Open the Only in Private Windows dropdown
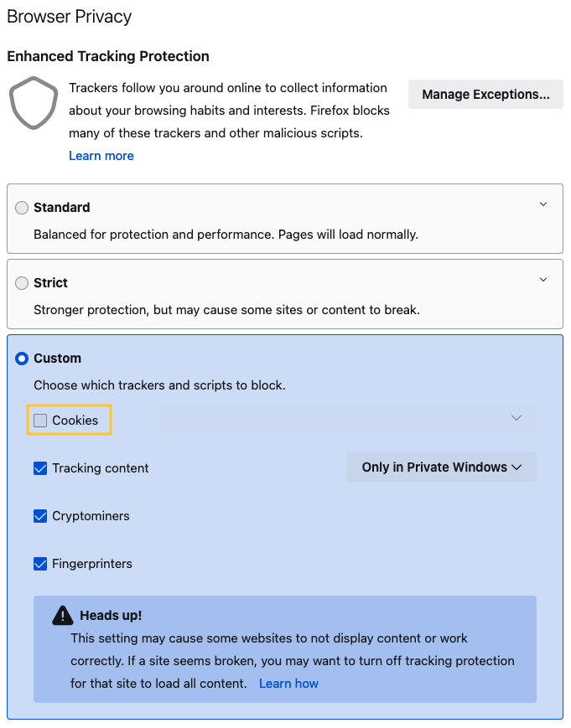Viewport: 571px width, 728px height. 441,467
